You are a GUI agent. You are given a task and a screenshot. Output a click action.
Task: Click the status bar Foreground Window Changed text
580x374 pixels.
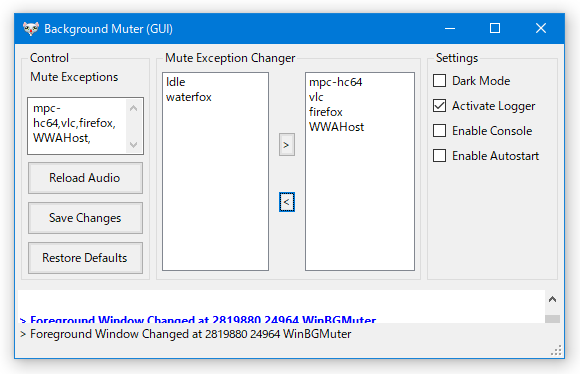(186, 334)
